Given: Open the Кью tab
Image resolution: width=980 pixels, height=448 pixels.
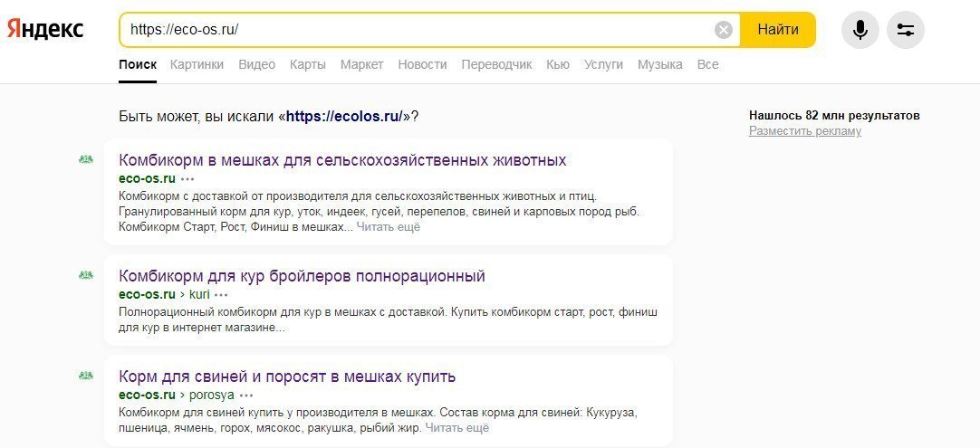Looking at the screenshot, I should 558,64.
